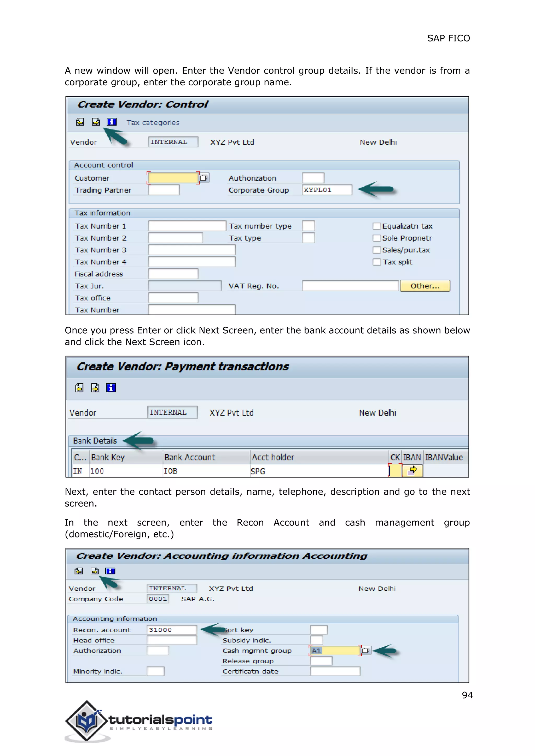Open search help beside Customer field
535x756 pixels.
pyautogui.click(x=204, y=178)
